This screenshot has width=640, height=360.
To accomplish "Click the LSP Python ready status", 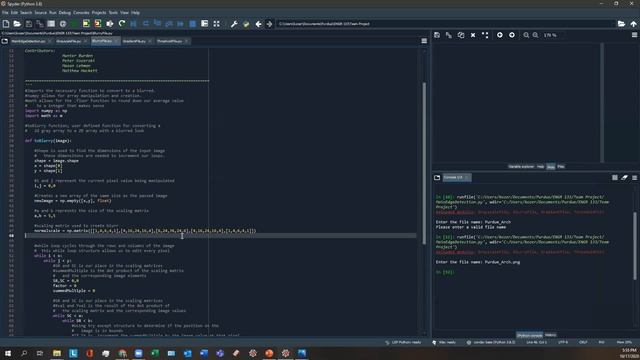I will [403, 342].
